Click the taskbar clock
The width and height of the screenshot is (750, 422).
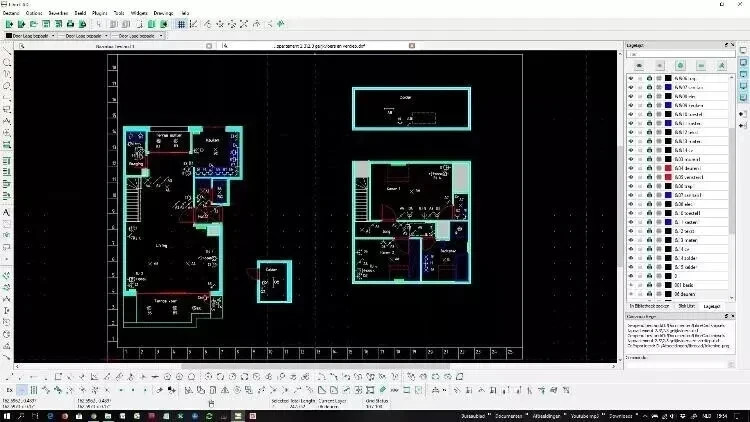click(x=722, y=416)
